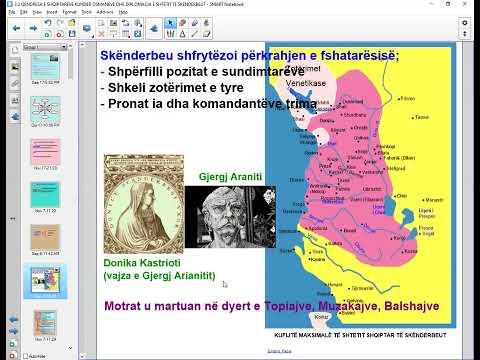Screen dimensions: 480x360
Task: Click Page Sorter scroll down arrow
Action: point(70,348)
